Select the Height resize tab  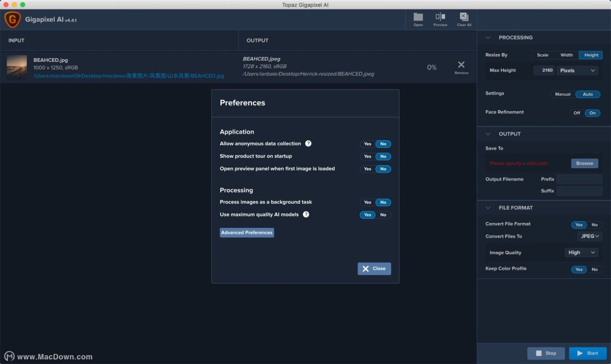coord(591,55)
